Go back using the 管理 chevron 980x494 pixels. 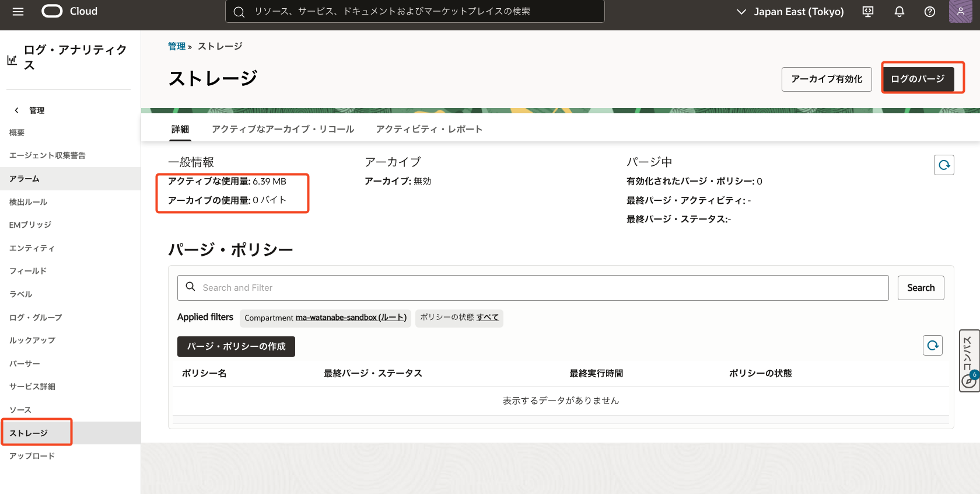click(x=17, y=110)
